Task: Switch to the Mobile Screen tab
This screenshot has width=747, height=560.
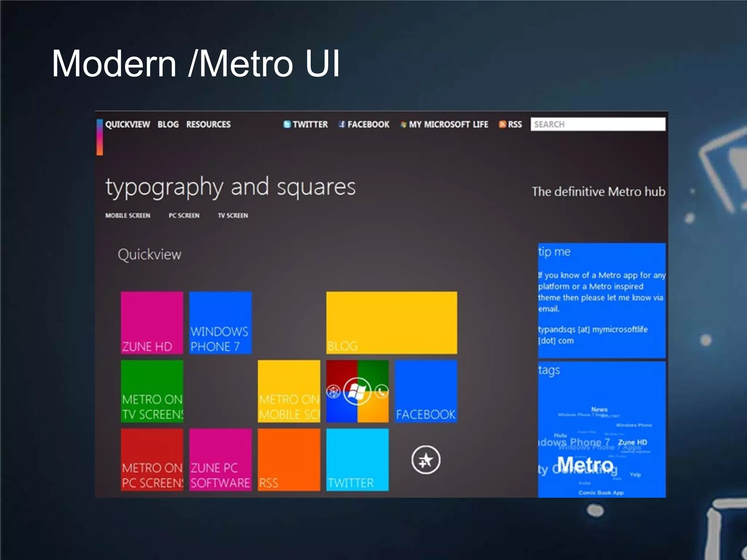Action: click(128, 215)
